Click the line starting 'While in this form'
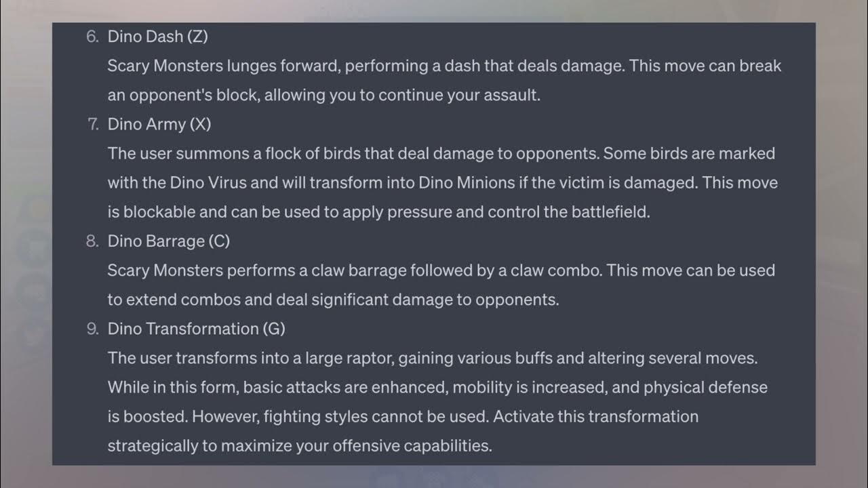This screenshot has width=868, height=488. [x=437, y=388]
